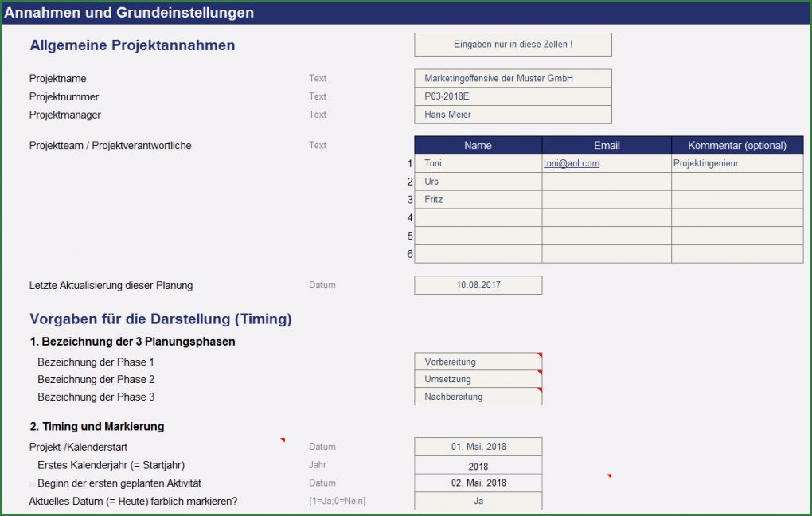
Task: Select the date cell 10.08.2017
Action: click(x=478, y=285)
